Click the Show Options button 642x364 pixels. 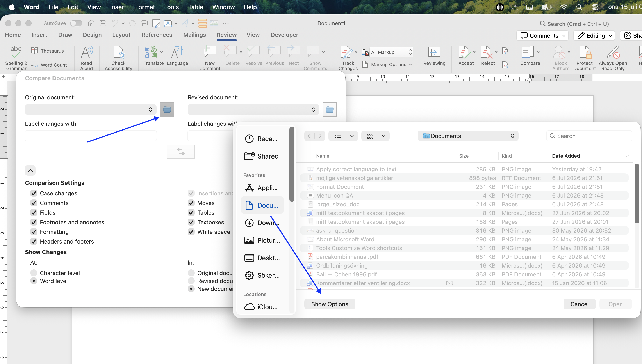(x=330, y=304)
